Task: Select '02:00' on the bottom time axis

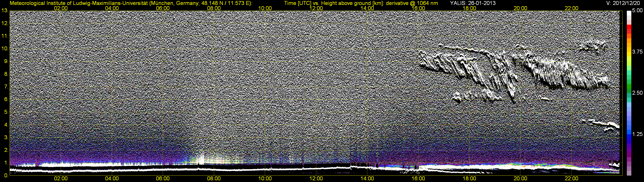Action: pos(61,179)
